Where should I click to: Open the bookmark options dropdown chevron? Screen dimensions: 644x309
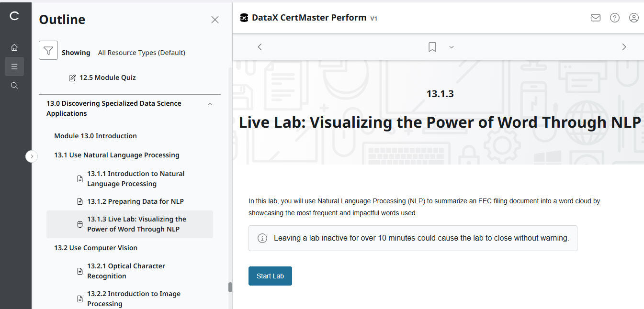[451, 47]
